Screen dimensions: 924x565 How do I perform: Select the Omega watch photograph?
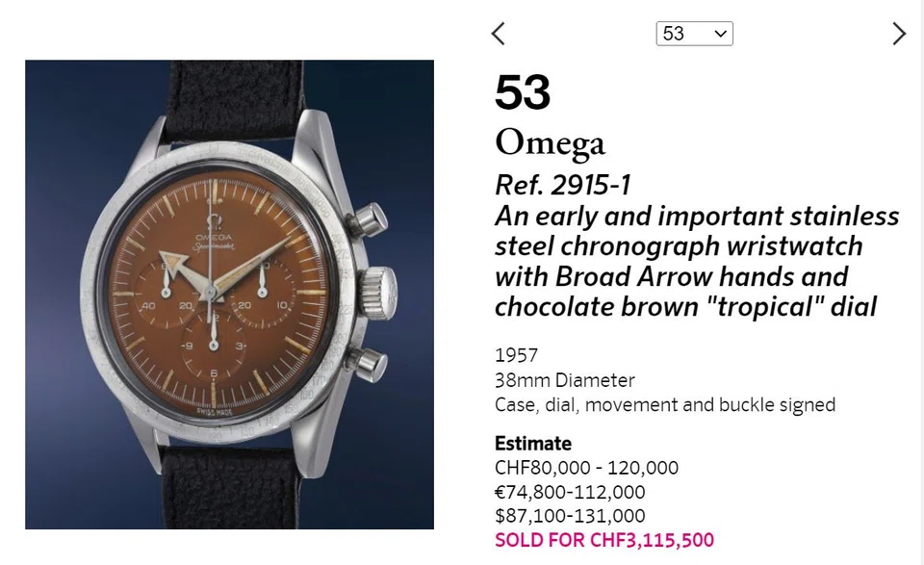pyautogui.click(x=230, y=295)
